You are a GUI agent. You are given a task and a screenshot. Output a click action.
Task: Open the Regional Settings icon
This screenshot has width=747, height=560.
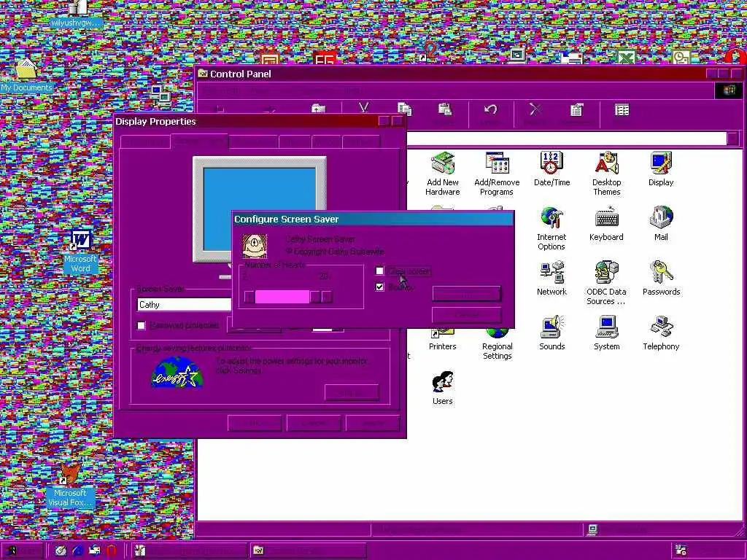(x=497, y=344)
